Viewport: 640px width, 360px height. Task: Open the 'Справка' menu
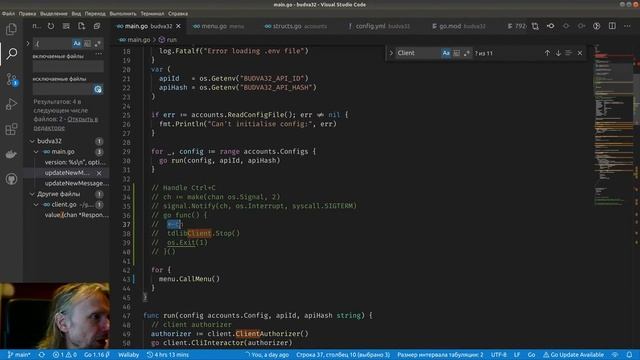(x=178, y=13)
